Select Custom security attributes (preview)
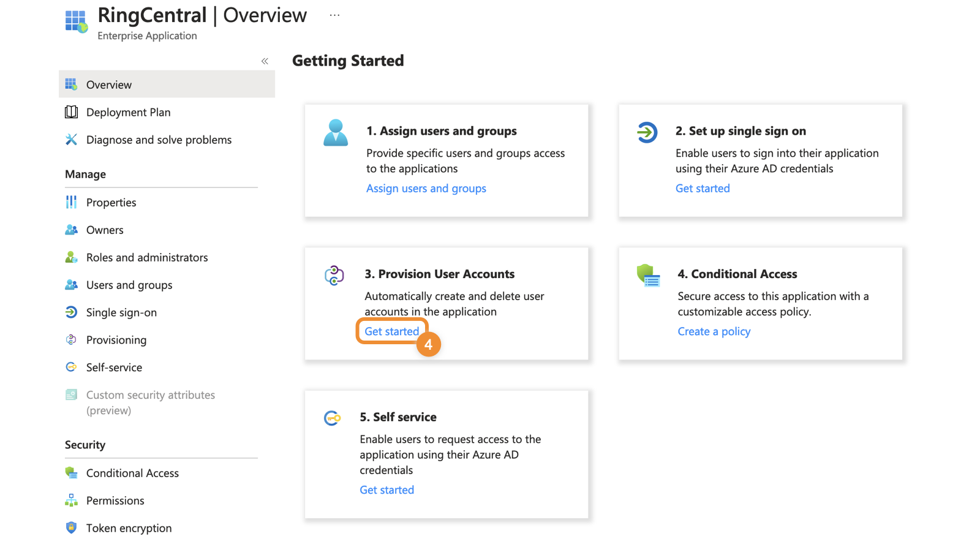 click(x=151, y=402)
